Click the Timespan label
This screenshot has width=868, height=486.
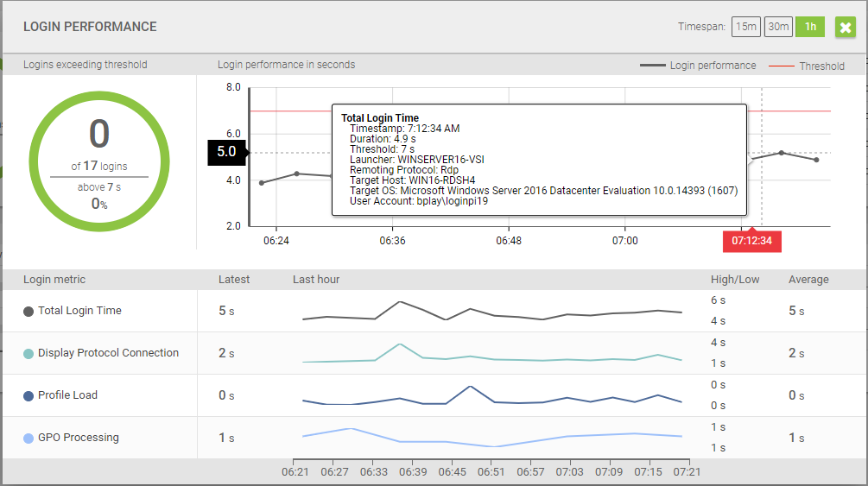tap(701, 27)
